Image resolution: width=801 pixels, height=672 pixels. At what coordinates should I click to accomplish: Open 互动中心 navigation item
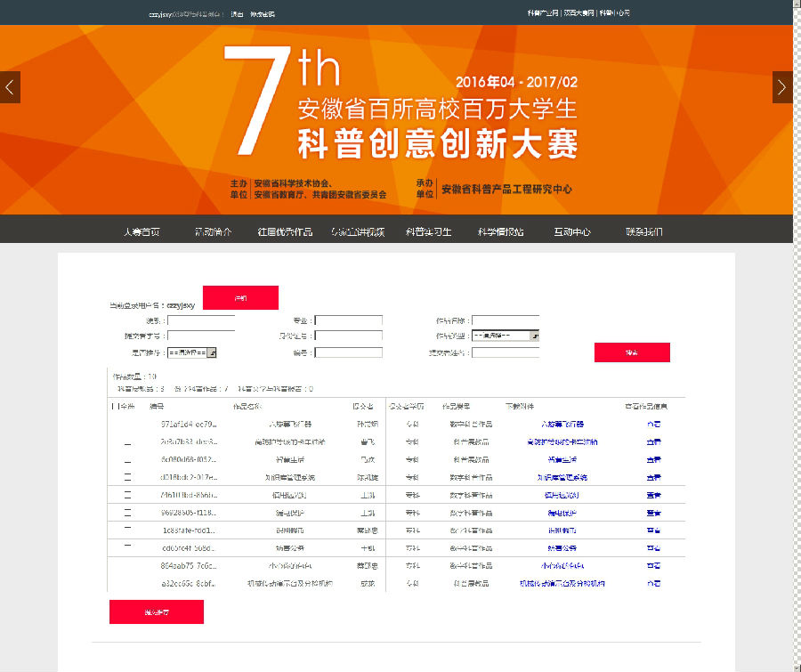(571, 232)
